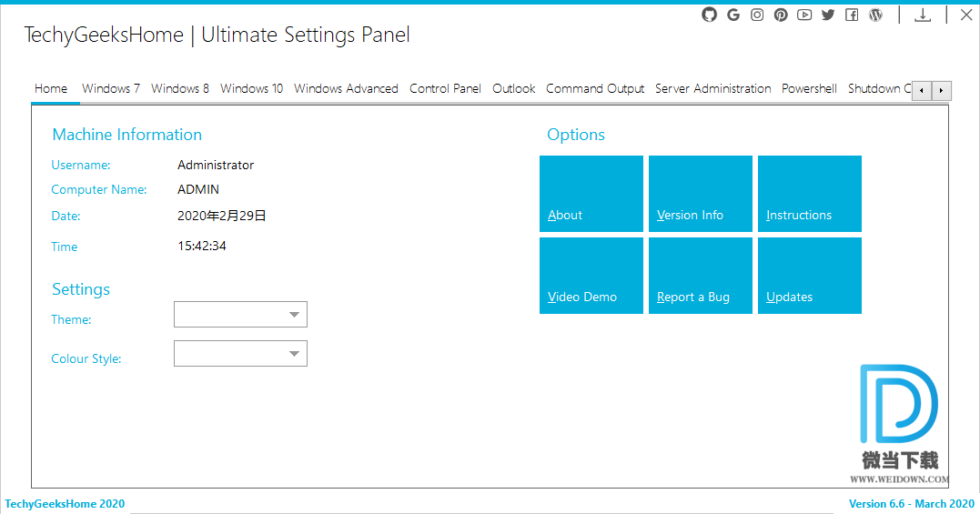
Task: Open the GitHub link icon
Action: coord(709,15)
